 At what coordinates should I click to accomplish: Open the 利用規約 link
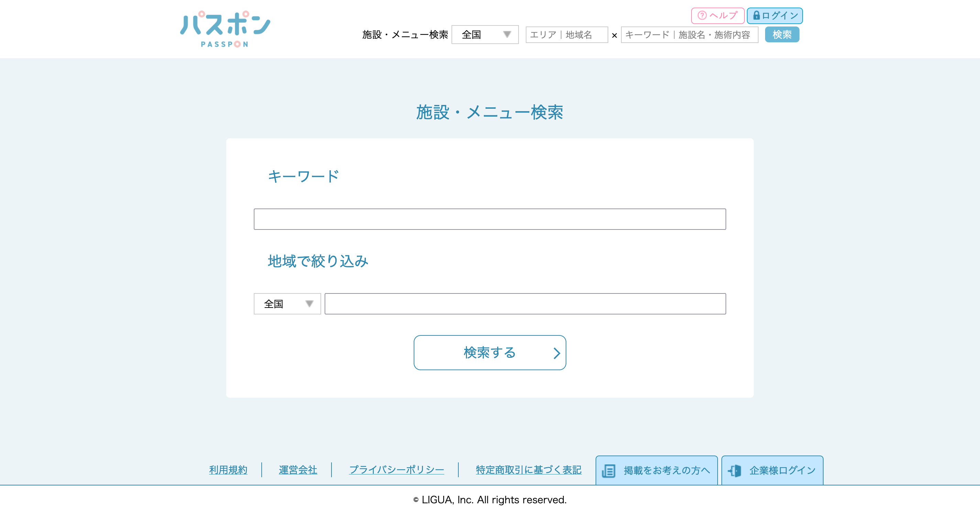tap(228, 470)
